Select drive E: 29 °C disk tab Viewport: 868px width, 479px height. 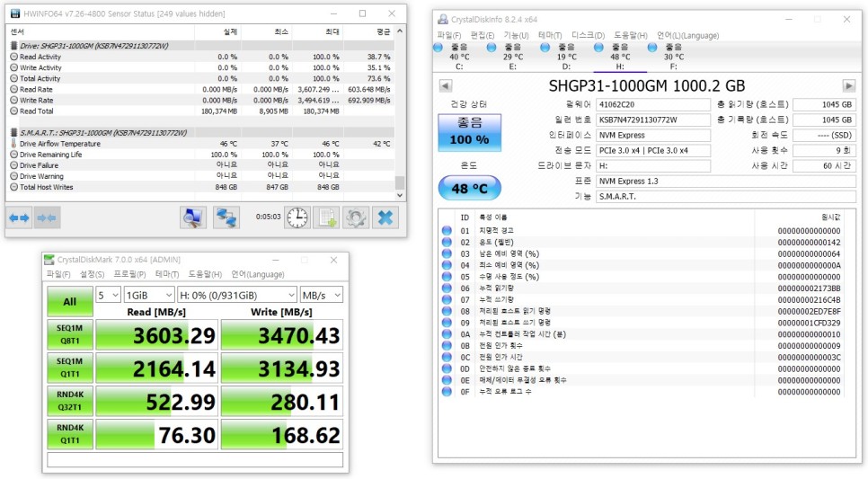(x=512, y=57)
